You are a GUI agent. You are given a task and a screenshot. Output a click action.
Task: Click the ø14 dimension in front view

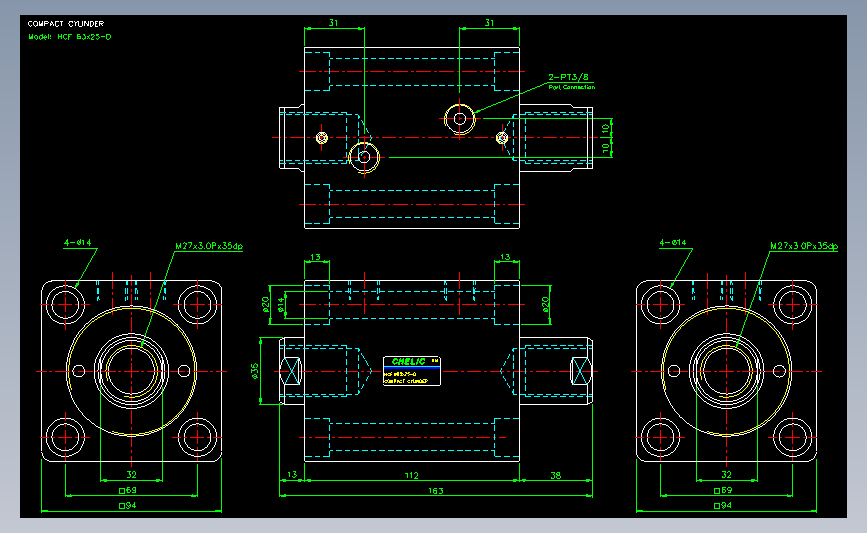pyautogui.click(x=281, y=305)
